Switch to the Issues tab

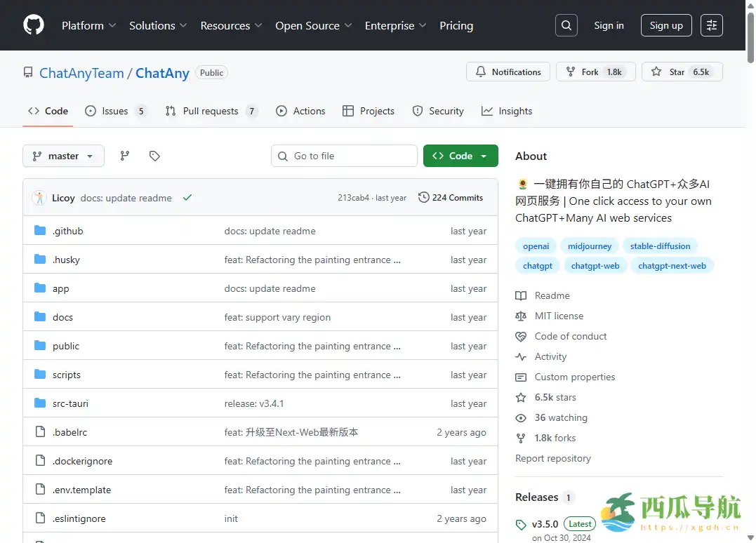(115, 111)
